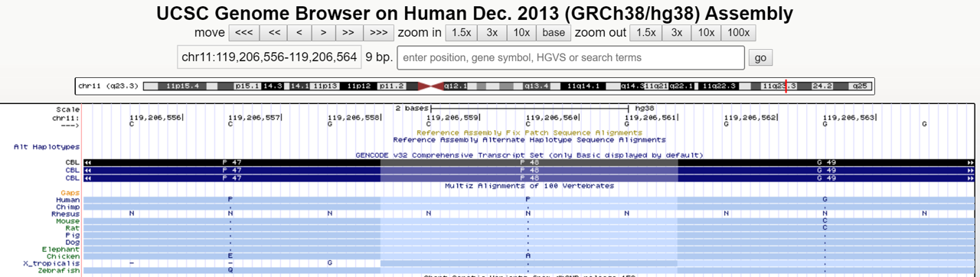Click the Chicken species label
Image resolution: width=980 pixels, height=277 pixels.
coord(64,256)
